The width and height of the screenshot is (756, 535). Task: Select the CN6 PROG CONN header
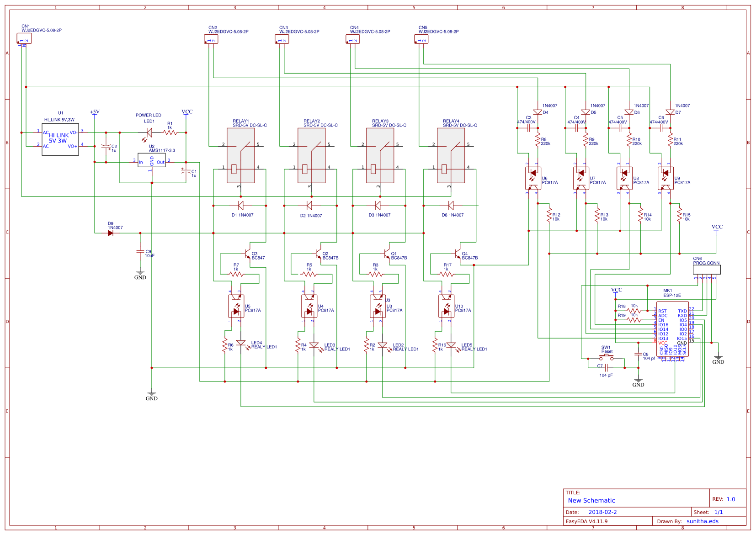tap(708, 269)
